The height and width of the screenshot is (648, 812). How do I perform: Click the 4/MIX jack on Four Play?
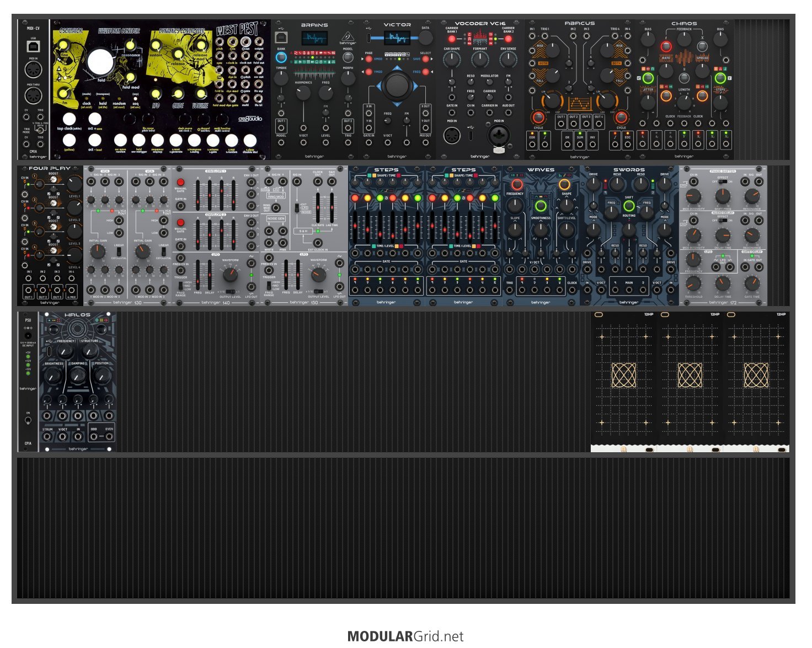(x=72, y=290)
